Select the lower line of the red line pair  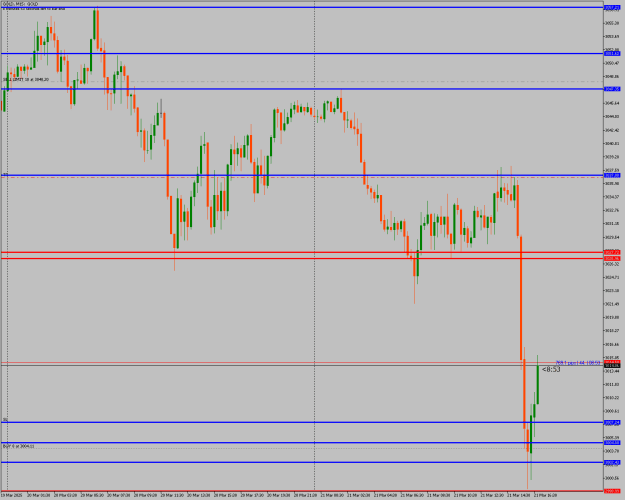point(302,258)
